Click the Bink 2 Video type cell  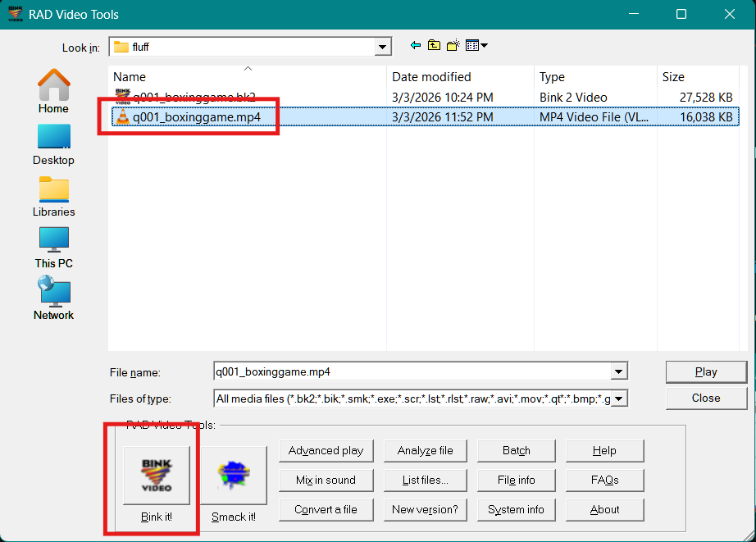tap(573, 97)
